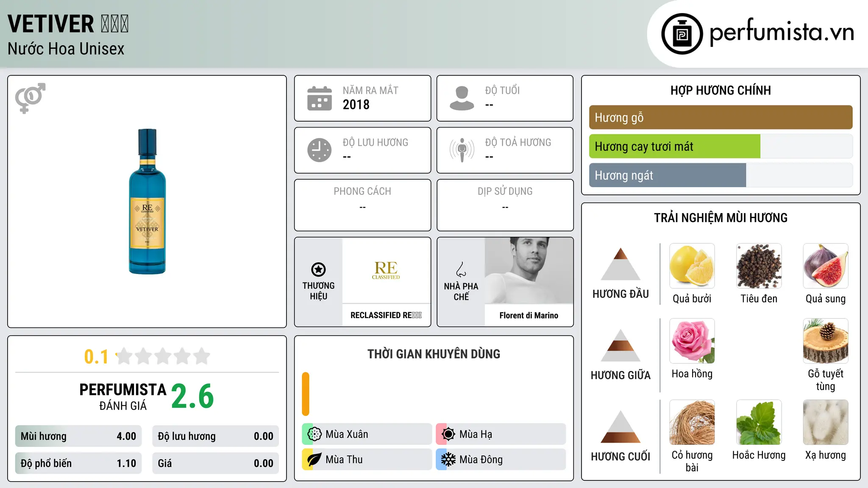This screenshot has width=868, height=488.
Task: Click the nose icon above Nhà pha chế
Action: point(461,269)
